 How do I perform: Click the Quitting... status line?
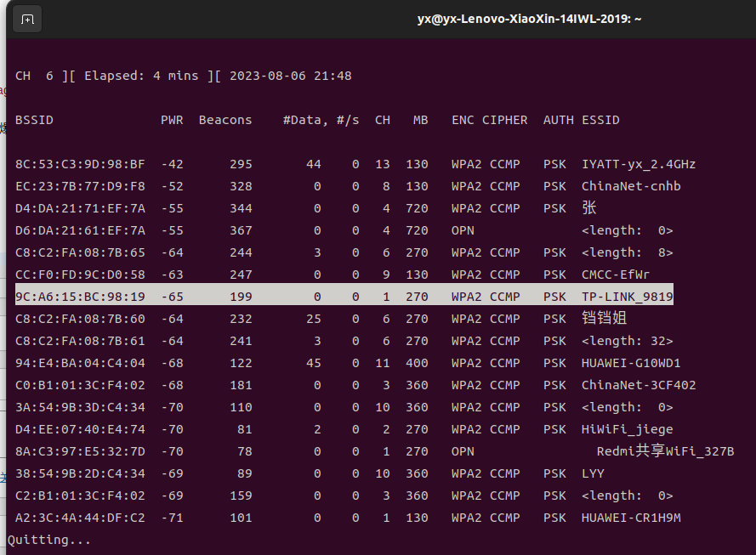coord(49,540)
